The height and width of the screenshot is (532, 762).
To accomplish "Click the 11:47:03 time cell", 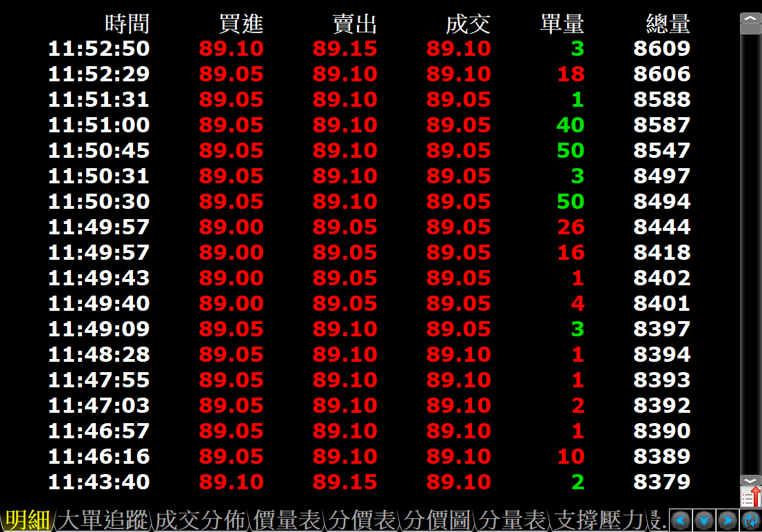I will coord(99,406).
